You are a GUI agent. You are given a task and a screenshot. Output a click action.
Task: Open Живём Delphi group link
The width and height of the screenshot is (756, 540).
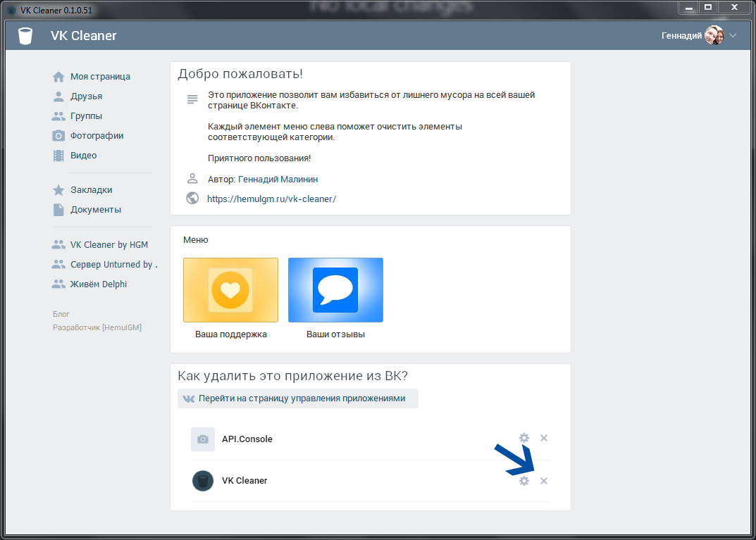99,284
